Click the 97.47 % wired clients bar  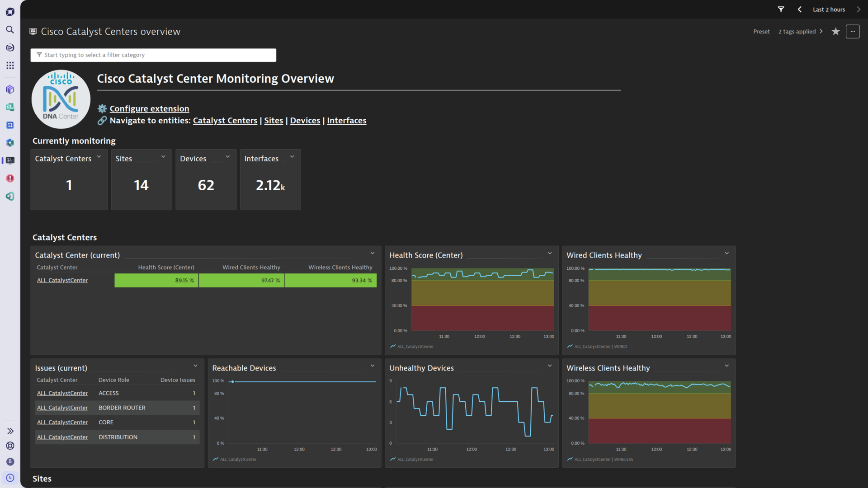pos(241,281)
